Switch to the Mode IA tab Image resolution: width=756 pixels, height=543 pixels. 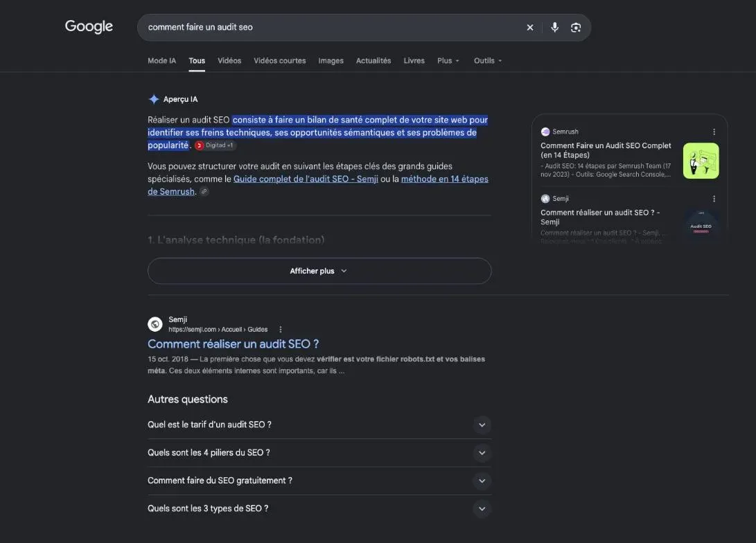[x=161, y=61]
